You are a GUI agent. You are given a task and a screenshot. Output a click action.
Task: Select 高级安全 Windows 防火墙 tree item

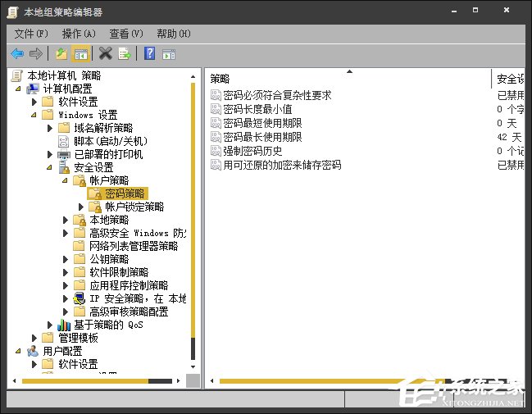click(x=138, y=233)
